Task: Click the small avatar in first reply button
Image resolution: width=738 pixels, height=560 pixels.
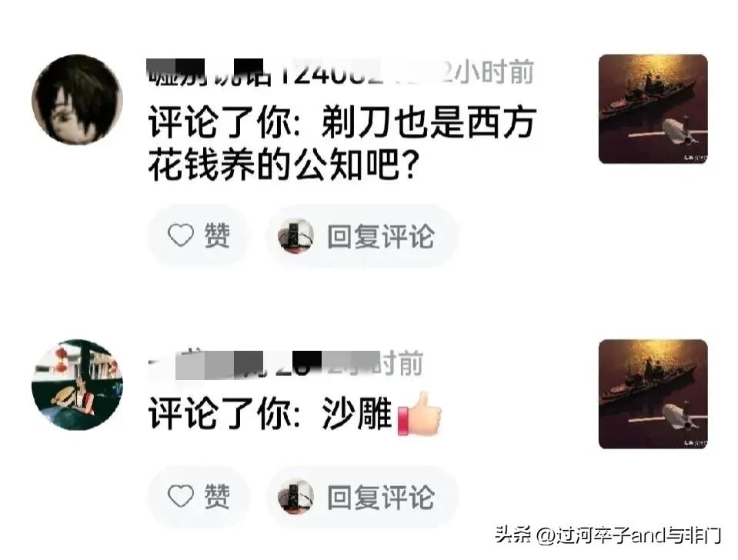Action: [x=296, y=235]
